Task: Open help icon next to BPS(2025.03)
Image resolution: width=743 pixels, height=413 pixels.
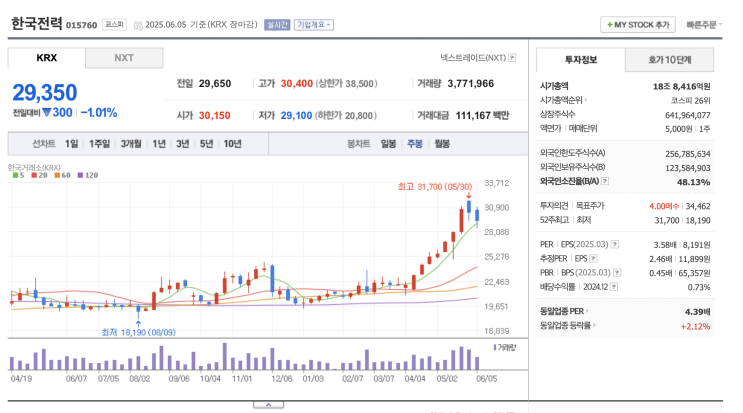Action: coord(617,273)
